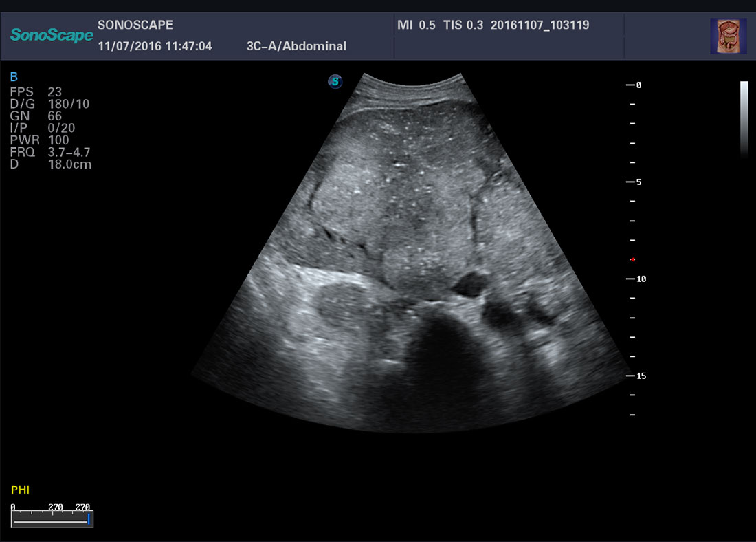This screenshot has width=756, height=542.
Task: Select the red focus position marker
Action: pos(632,260)
